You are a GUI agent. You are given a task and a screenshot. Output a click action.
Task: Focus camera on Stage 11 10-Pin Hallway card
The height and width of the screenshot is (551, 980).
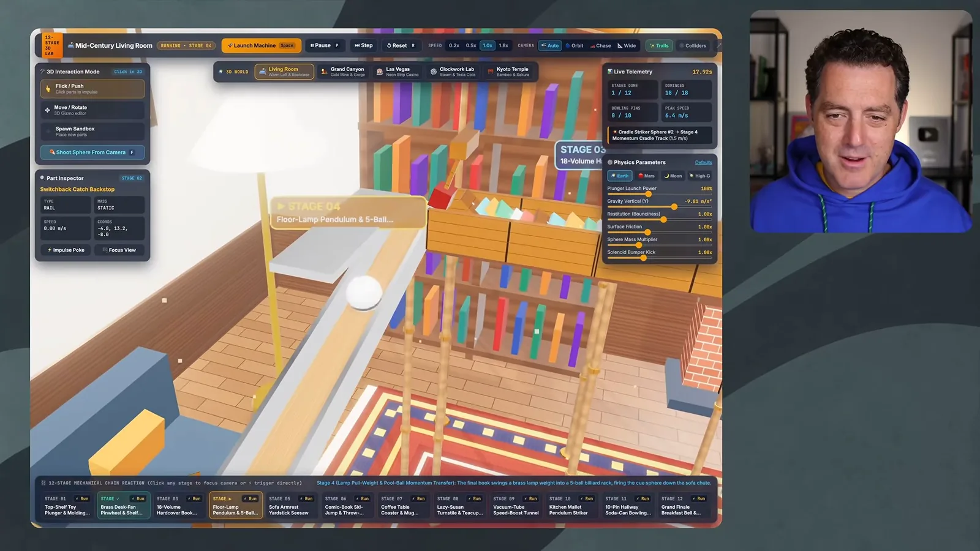(x=628, y=505)
